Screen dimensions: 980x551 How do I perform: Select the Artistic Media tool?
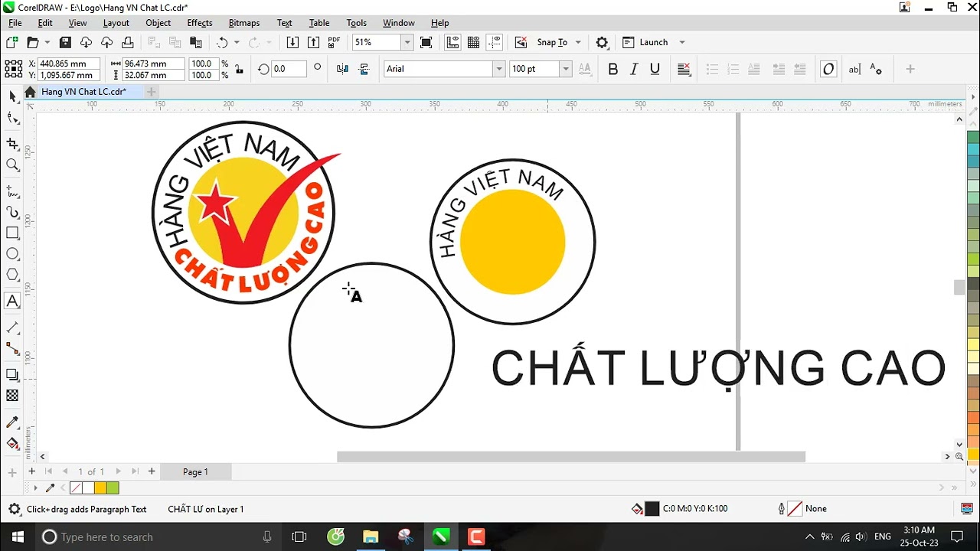click(x=12, y=212)
